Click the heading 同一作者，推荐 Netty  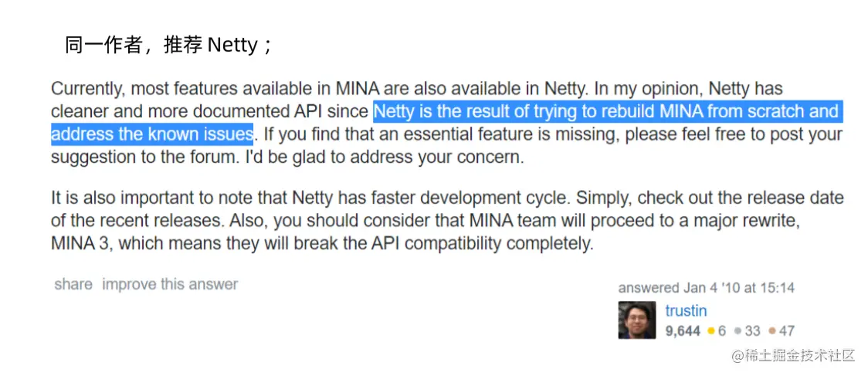168,46
